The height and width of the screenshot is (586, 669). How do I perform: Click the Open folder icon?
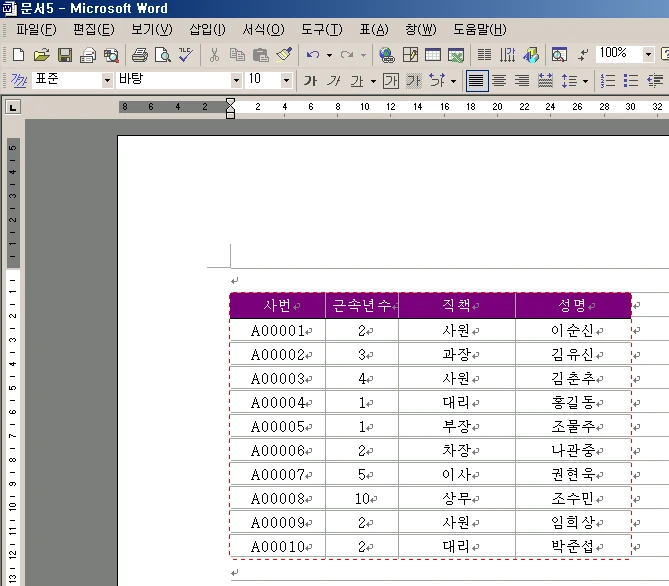point(41,55)
